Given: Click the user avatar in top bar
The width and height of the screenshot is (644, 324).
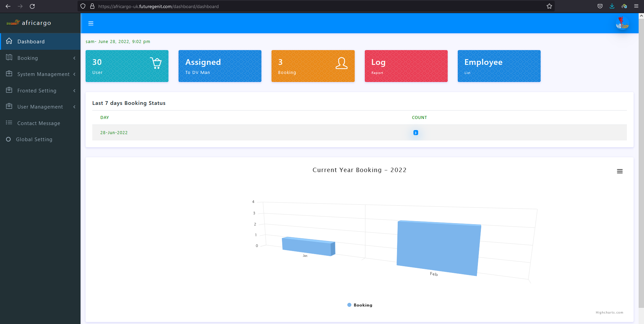Looking at the screenshot, I should point(622,24).
